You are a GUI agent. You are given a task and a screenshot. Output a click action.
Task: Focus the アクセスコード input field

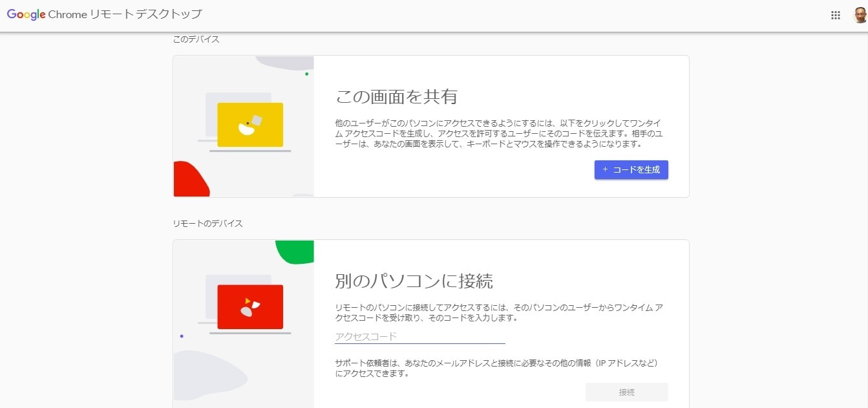[x=420, y=336]
